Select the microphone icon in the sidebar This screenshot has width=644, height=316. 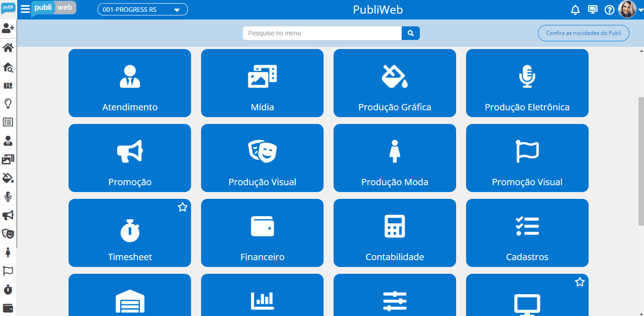tap(8, 197)
